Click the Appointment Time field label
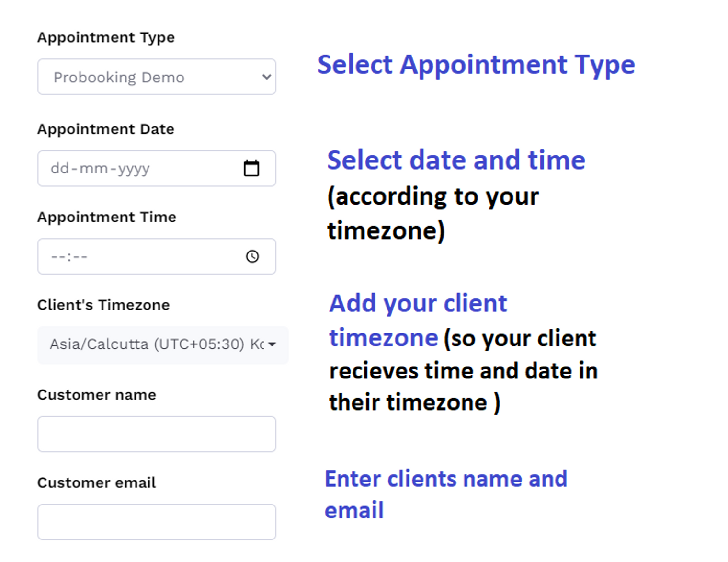Image resolution: width=728 pixels, height=562 pixels. click(x=107, y=217)
